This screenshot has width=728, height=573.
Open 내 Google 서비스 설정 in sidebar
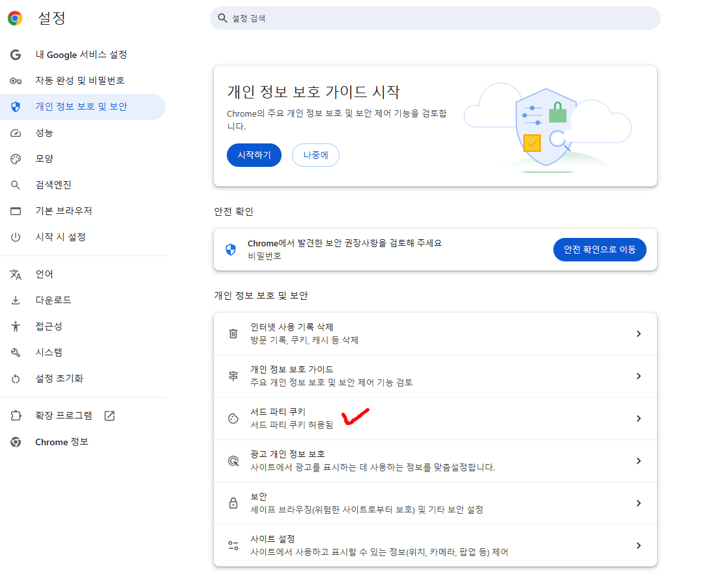point(83,55)
